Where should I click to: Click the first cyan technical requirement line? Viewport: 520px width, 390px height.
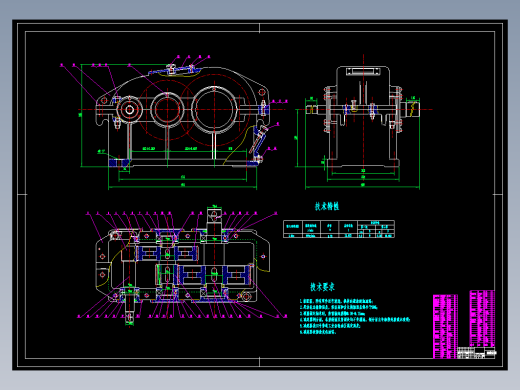(x=336, y=301)
